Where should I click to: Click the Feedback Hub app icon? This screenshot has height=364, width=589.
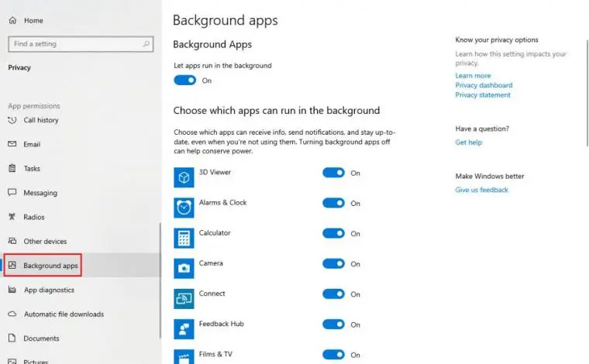[x=184, y=329]
